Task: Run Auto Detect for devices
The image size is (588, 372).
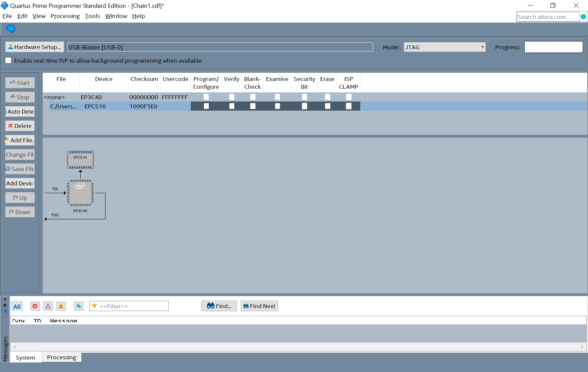Action: [x=20, y=112]
